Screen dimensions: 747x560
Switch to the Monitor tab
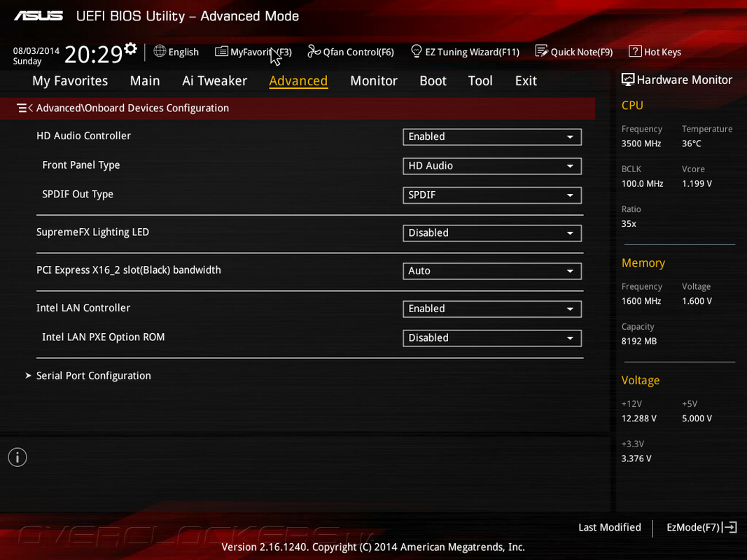click(x=374, y=81)
